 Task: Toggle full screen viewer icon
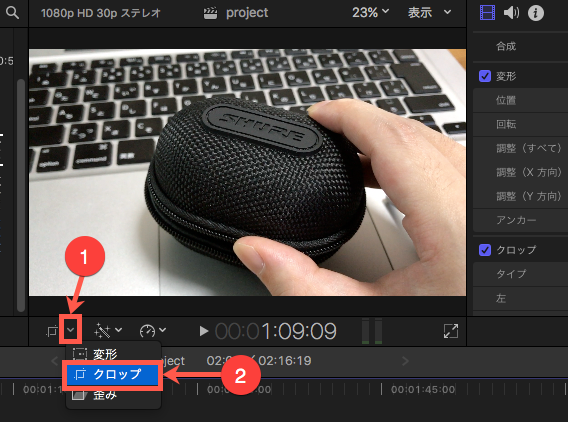click(451, 331)
